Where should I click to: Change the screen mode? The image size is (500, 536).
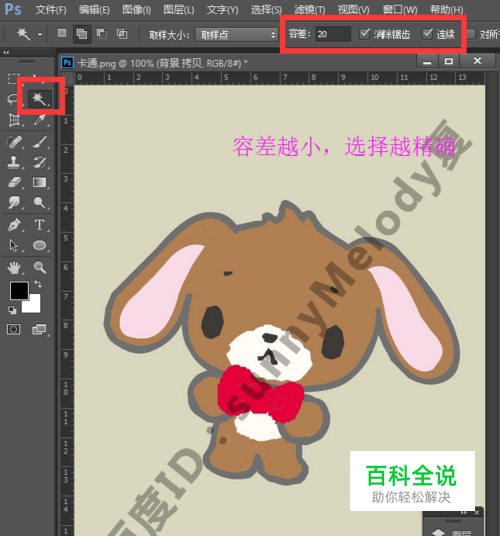coord(39,330)
